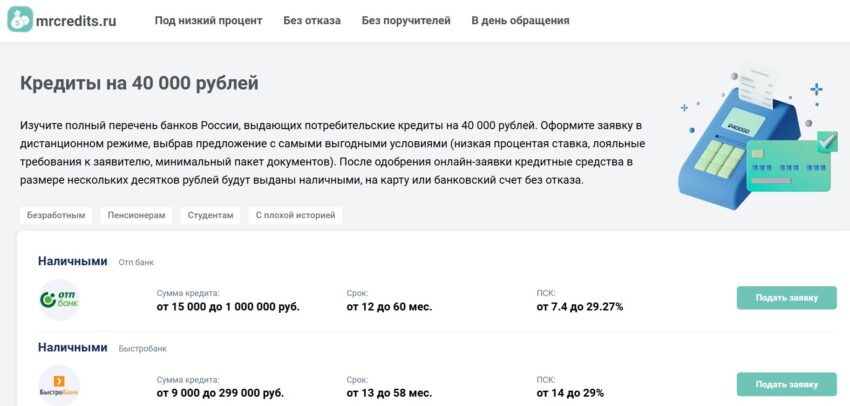Image resolution: width=850 pixels, height=406 pixels.
Task: Open the 'Без отказа' menu item
Action: click(x=312, y=21)
